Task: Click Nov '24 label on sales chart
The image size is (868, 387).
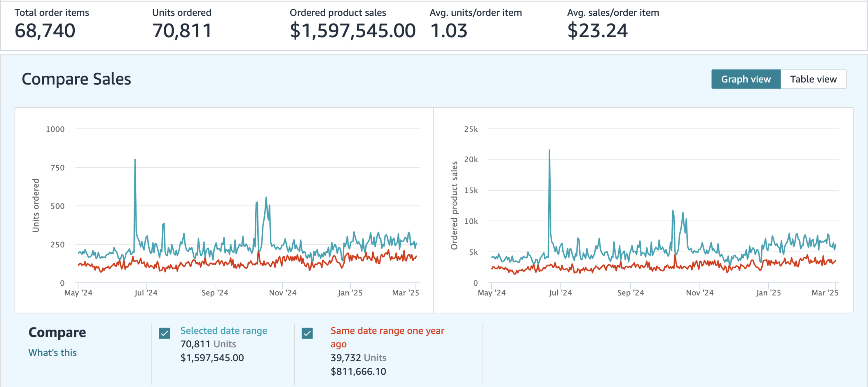Action: [x=699, y=293]
